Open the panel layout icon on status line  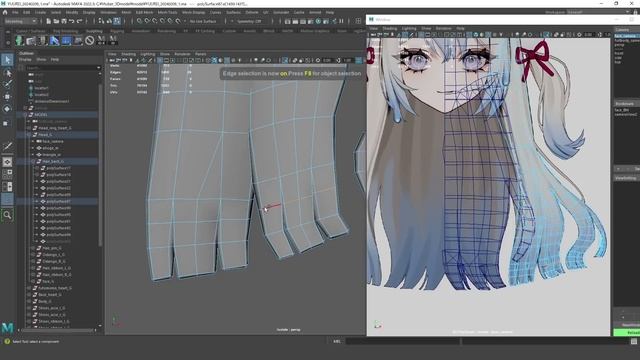358,21
